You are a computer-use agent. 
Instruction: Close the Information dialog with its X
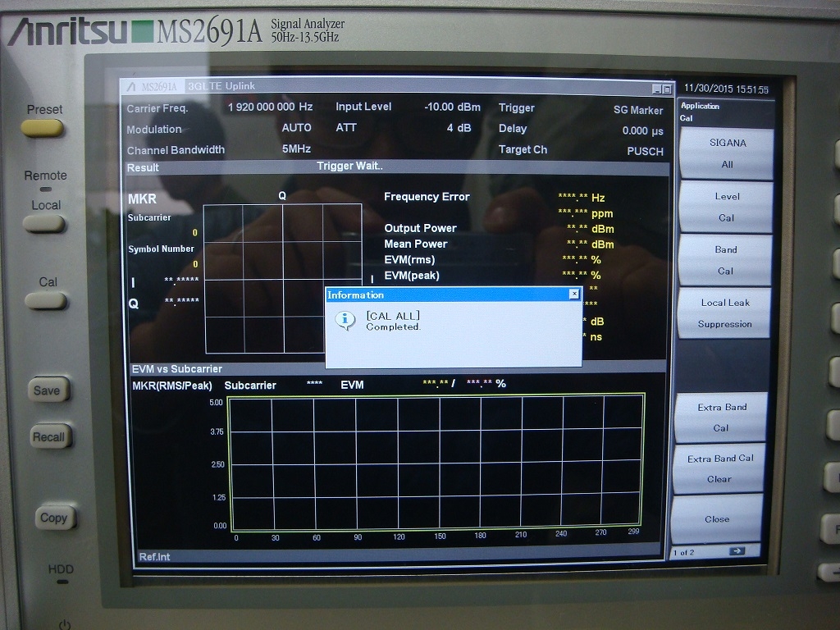pos(573,294)
